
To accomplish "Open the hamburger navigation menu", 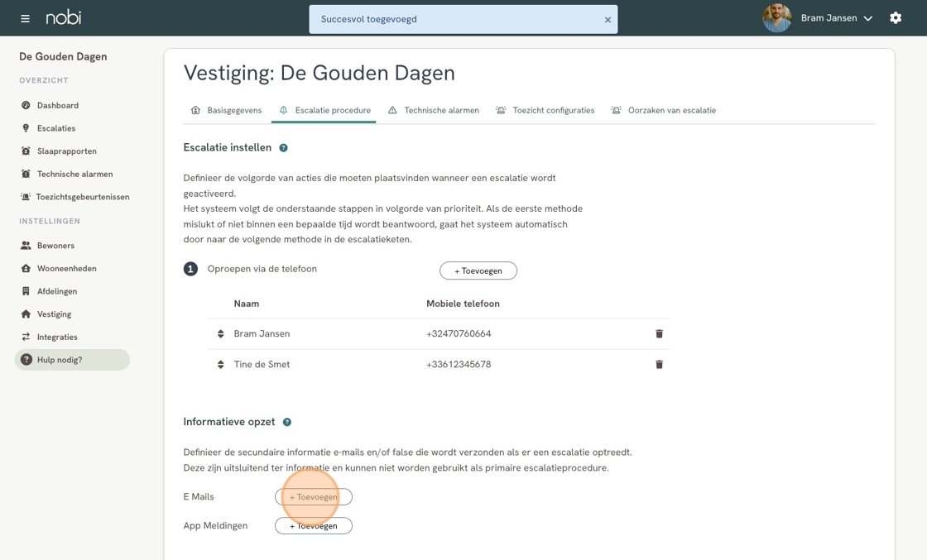I will [25, 18].
